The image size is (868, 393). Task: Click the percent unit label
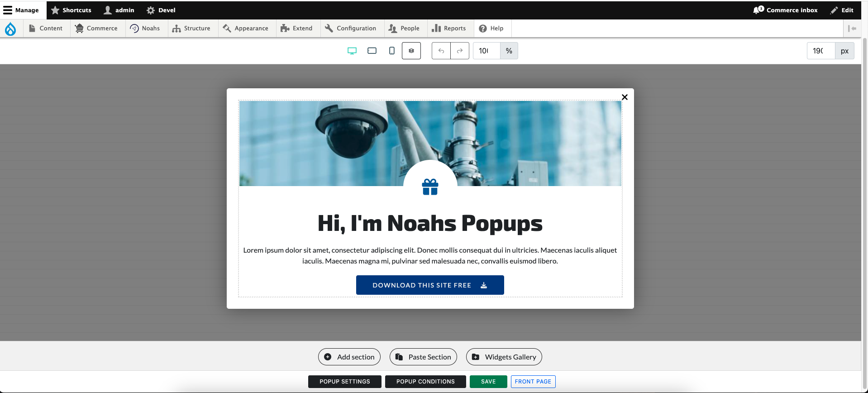pyautogui.click(x=509, y=51)
